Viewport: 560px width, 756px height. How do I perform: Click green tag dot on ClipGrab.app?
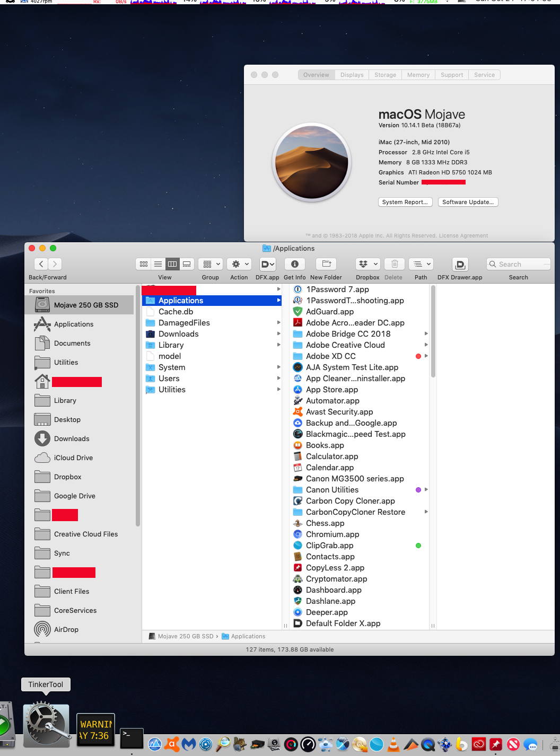pos(418,546)
